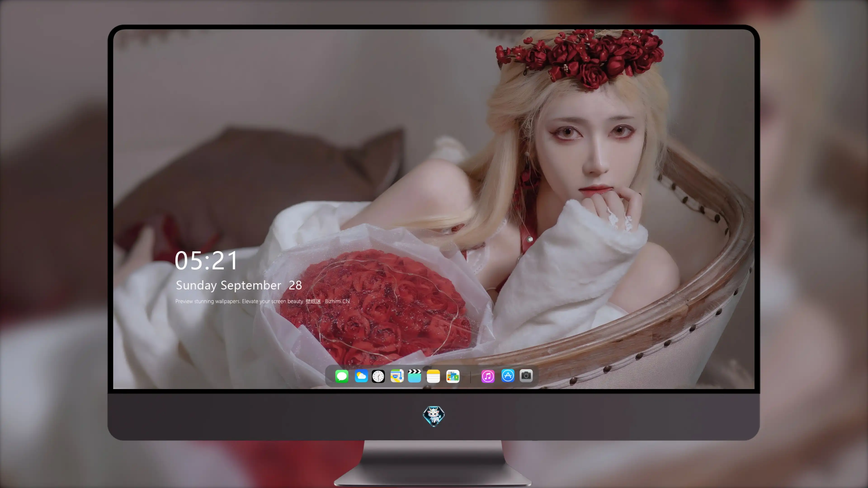Launch the Videos clapperboard app
868x488 pixels.
click(x=415, y=376)
